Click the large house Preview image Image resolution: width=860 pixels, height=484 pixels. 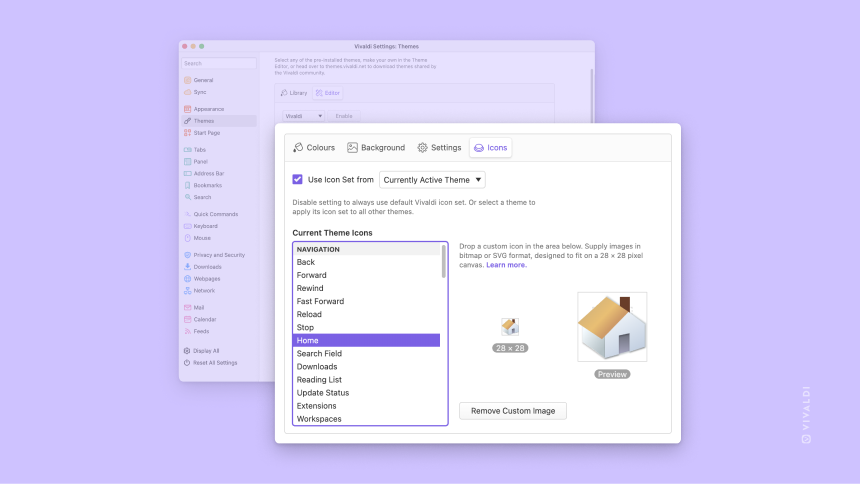(612, 327)
